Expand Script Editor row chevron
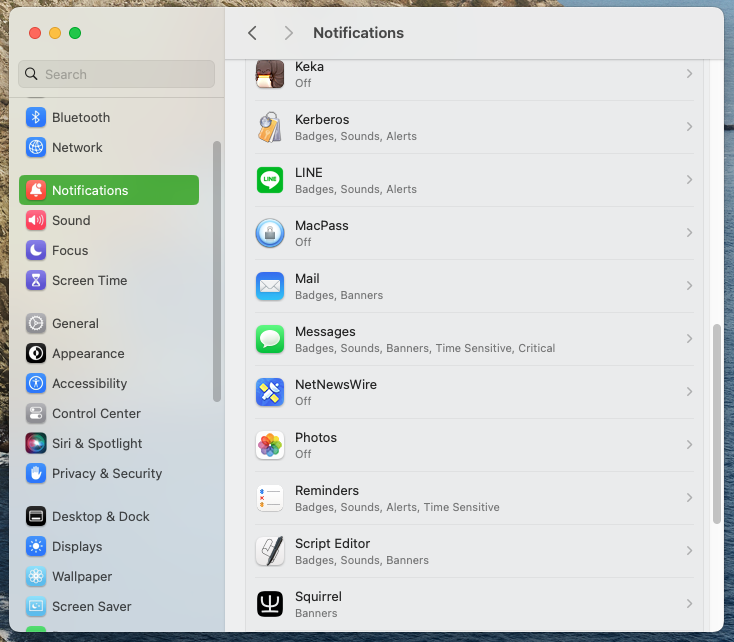This screenshot has height=642, width=734. [689, 551]
